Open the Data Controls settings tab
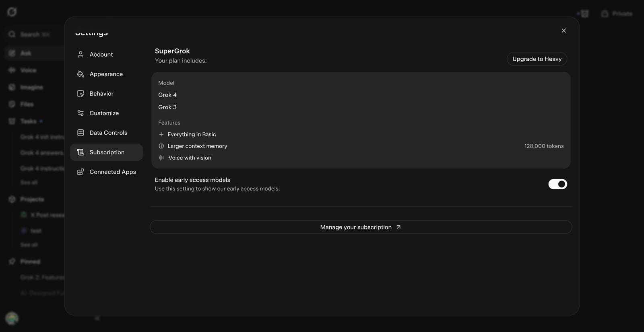The width and height of the screenshot is (644, 332). click(106, 133)
